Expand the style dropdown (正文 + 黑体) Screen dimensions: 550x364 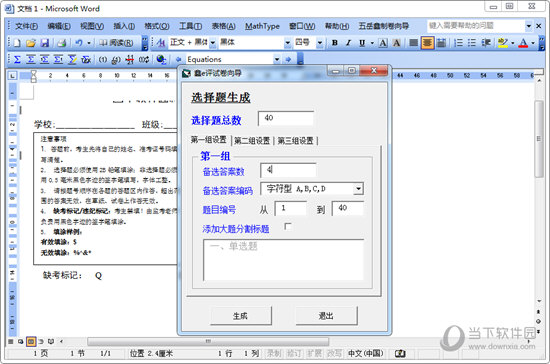click(x=213, y=43)
